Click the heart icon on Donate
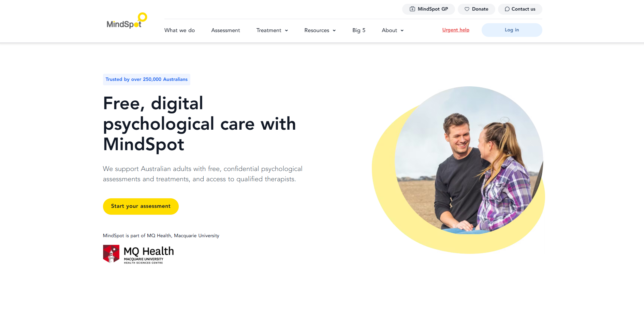Viewport: 644px width, 315px height. coord(467,9)
